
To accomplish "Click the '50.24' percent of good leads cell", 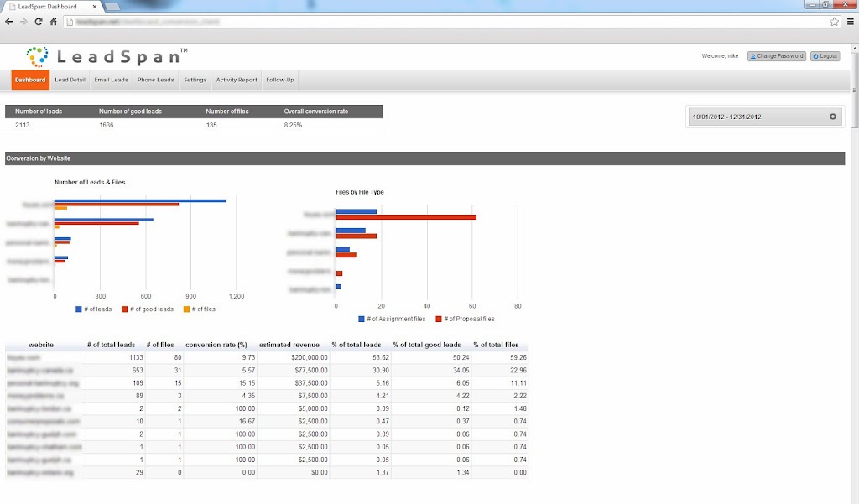I will [430, 357].
